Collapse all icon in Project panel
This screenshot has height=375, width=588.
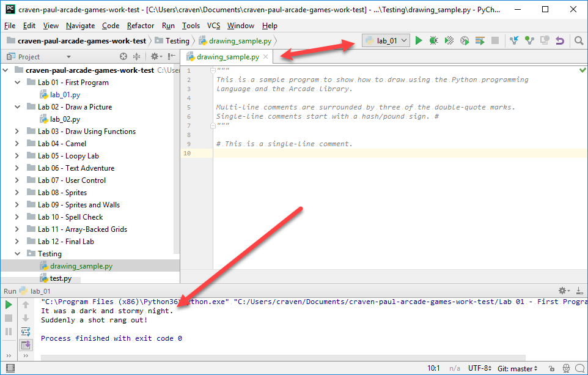pos(136,57)
